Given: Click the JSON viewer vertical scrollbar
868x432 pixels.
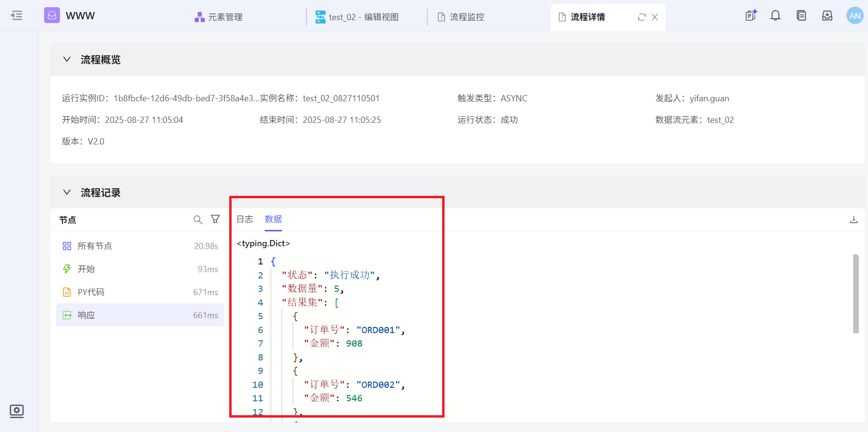Looking at the screenshot, I should tap(856, 293).
